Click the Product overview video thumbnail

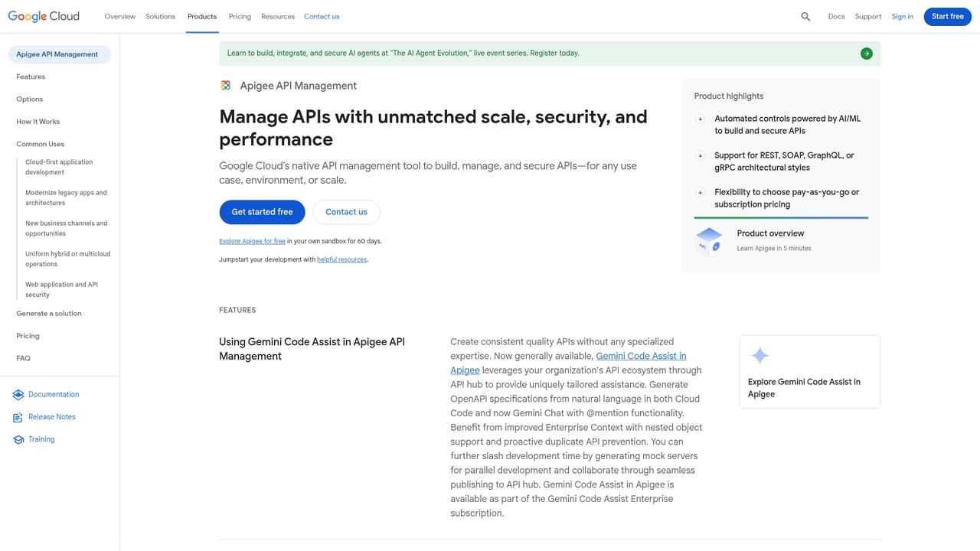coord(708,240)
